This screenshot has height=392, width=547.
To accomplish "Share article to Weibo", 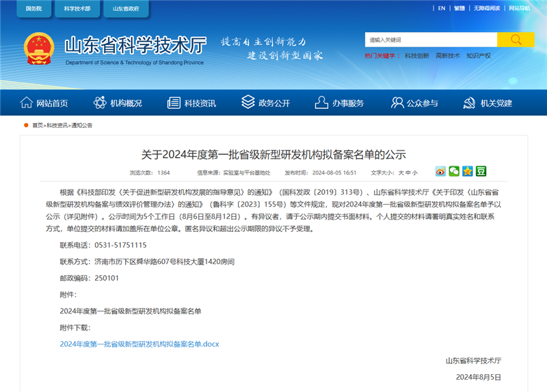I will coord(441,171).
